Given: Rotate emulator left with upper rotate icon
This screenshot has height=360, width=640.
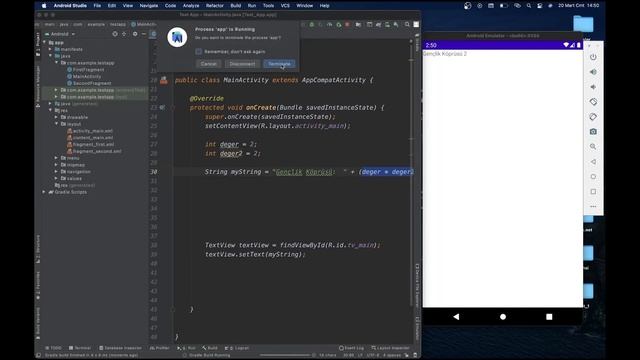Looking at the screenshot, I should pyautogui.click(x=593, y=102).
